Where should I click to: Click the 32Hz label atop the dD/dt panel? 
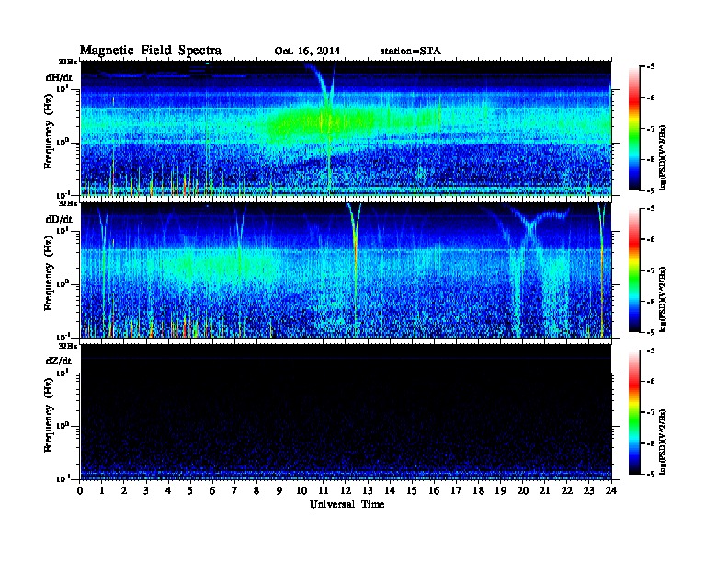(68, 203)
